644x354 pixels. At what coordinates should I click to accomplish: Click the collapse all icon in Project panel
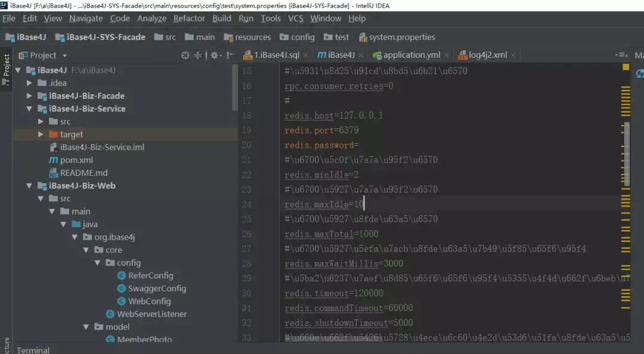pyautogui.click(x=197, y=55)
